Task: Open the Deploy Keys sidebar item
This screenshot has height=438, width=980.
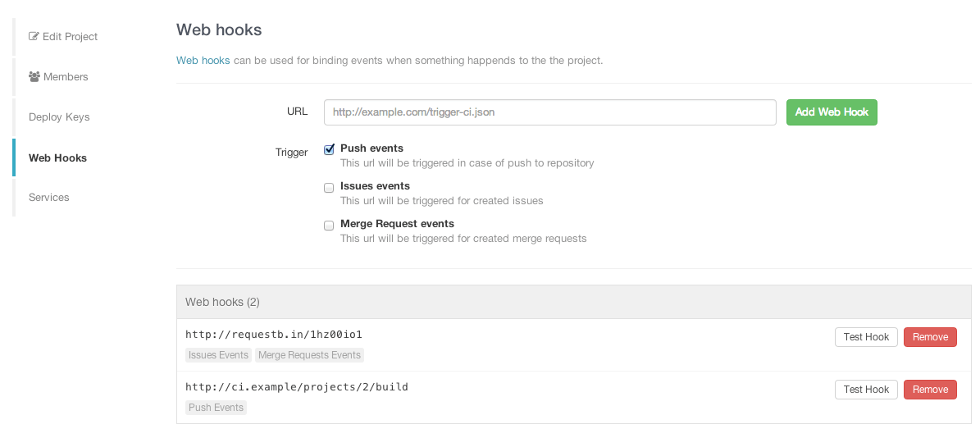Action: [59, 117]
